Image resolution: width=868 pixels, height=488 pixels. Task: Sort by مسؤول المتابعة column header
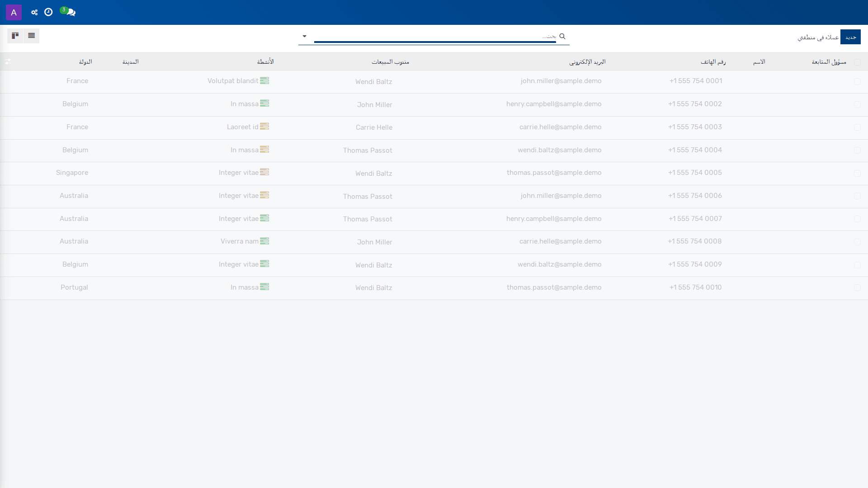[x=829, y=62]
